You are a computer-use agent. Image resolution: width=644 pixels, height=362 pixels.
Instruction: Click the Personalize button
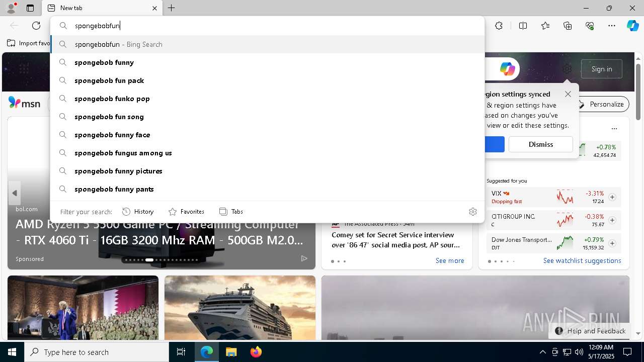click(601, 104)
